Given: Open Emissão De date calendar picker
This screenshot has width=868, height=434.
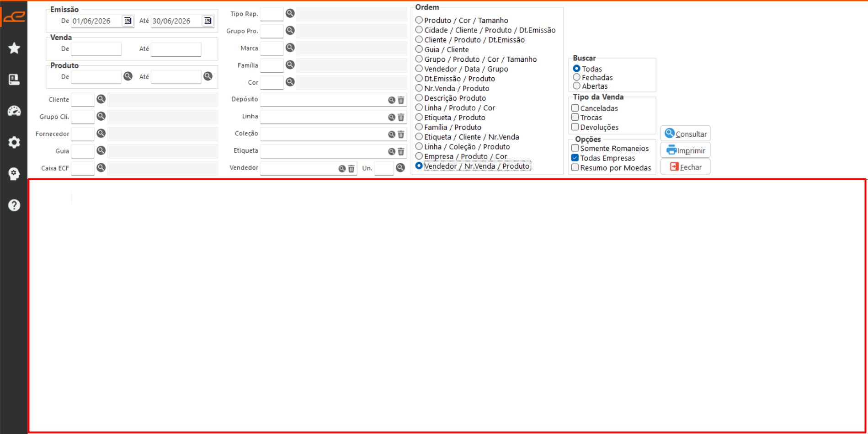Looking at the screenshot, I should [x=128, y=21].
